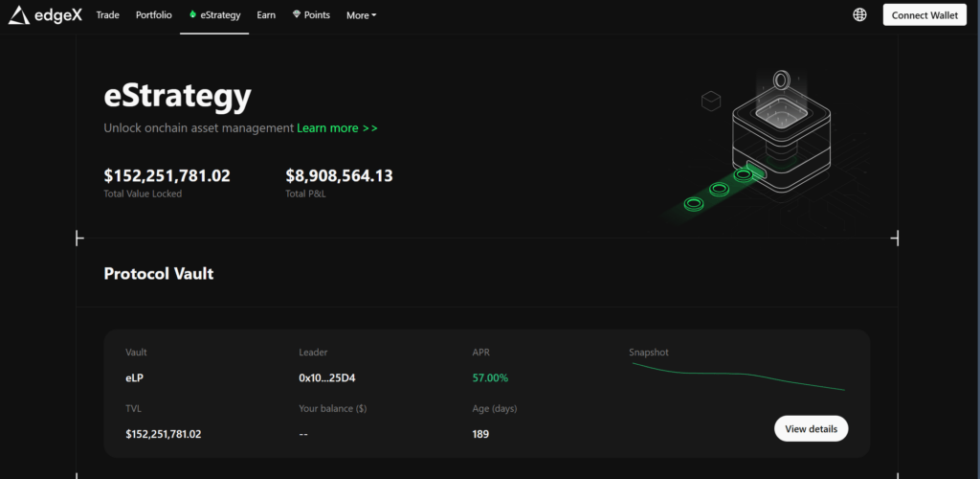Open the language globe icon
The width and height of the screenshot is (980, 479).
click(x=859, y=15)
